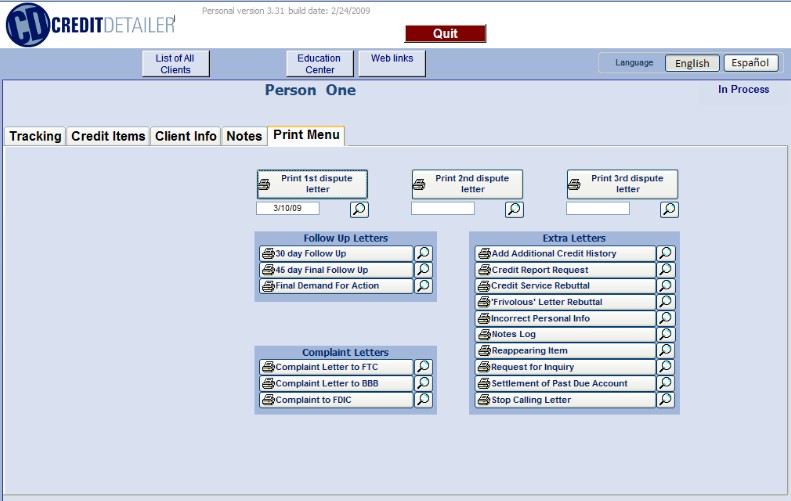This screenshot has width=791, height=501.
Task: Click the 1st dispute date field
Action: point(288,208)
